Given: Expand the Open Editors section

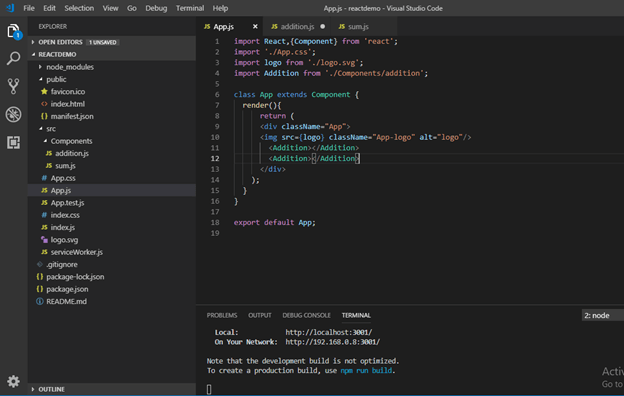Looking at the screenshot, I should [x=33, y=42].
